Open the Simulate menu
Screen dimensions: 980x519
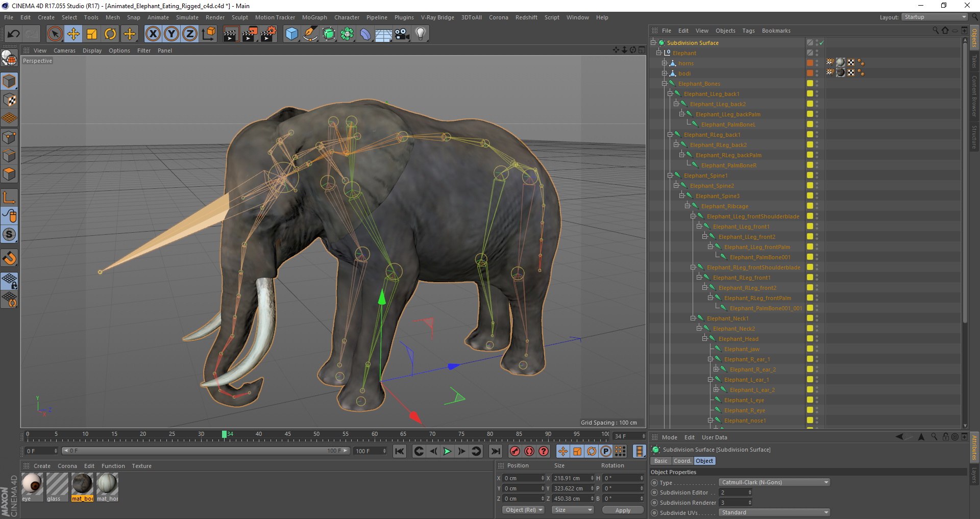(x=187, y=17)
